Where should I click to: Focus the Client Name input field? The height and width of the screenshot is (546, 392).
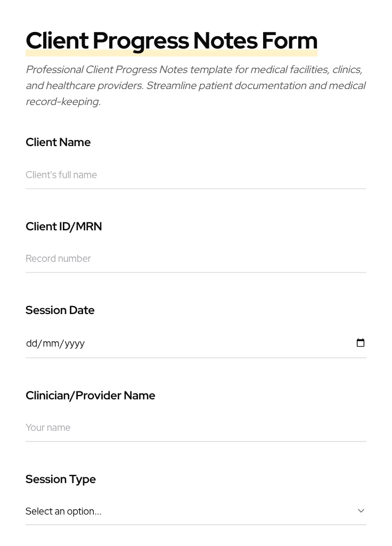pos(196,175)
